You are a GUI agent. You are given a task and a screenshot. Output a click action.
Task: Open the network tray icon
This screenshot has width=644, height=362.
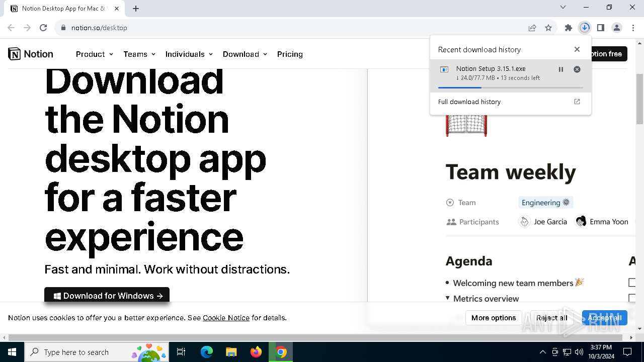pyautogui.click(x=567, y=352)
